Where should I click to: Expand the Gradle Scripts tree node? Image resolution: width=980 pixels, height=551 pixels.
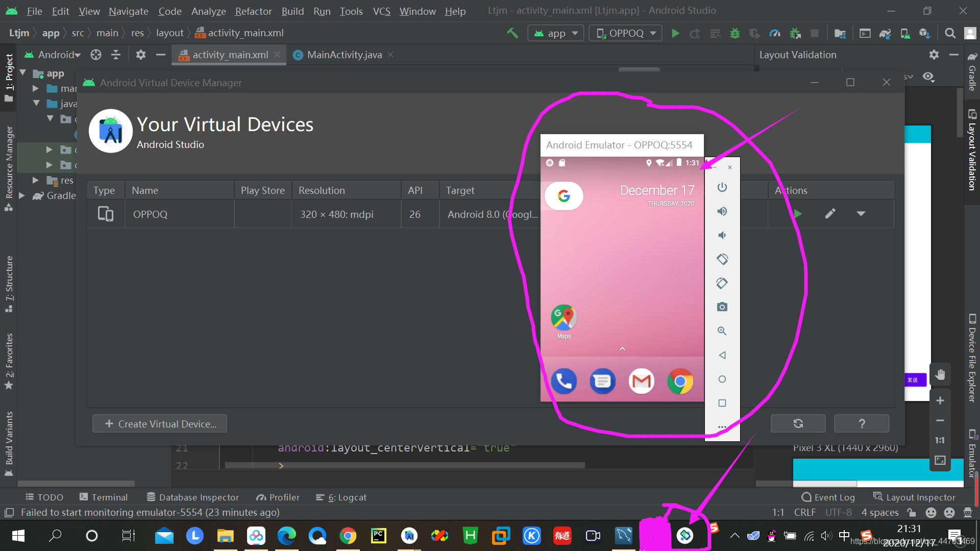pyautogui.click(x=22, y=195)
